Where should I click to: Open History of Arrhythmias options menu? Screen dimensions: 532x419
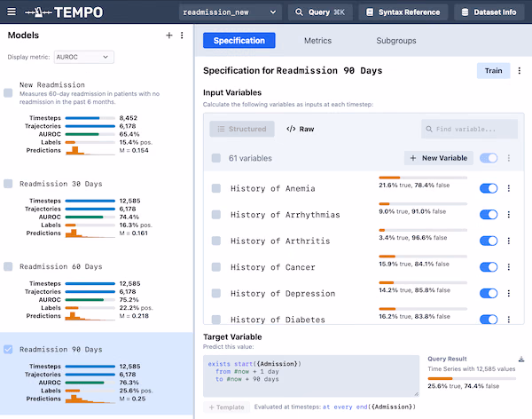click(x=509, y=215)
